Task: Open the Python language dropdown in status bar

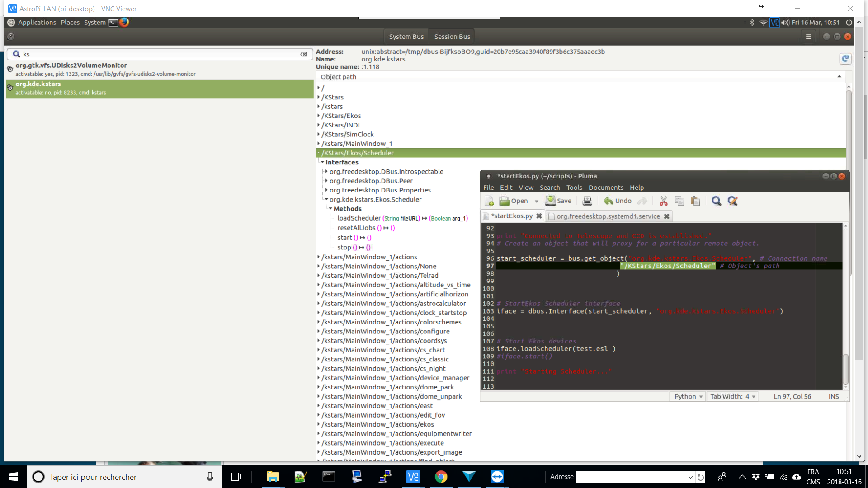Action: (688, 396)
